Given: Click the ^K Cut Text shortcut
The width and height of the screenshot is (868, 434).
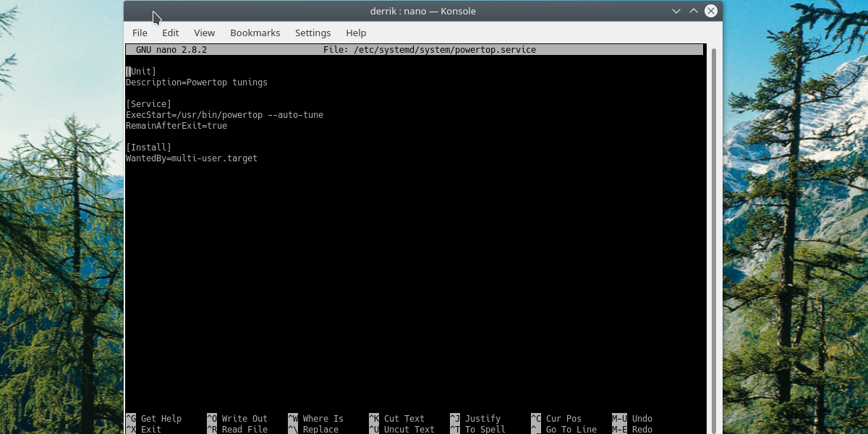Looking at the screenshot, I should 397,419.
